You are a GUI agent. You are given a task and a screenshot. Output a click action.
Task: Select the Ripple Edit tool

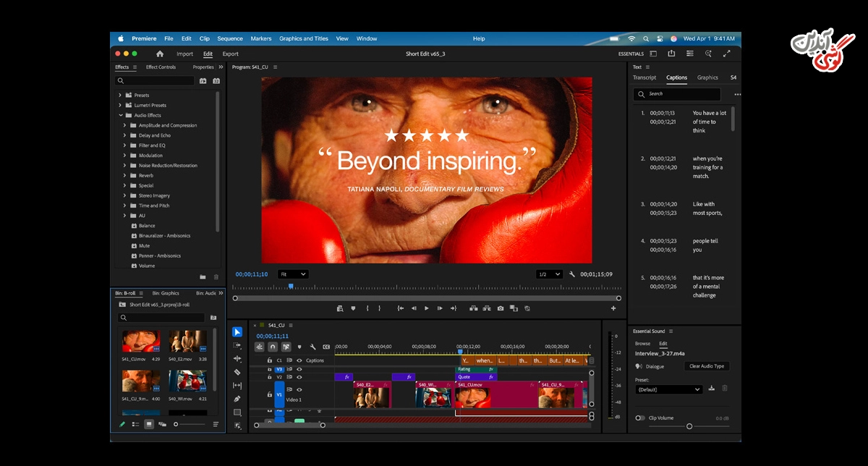(237, 359)
